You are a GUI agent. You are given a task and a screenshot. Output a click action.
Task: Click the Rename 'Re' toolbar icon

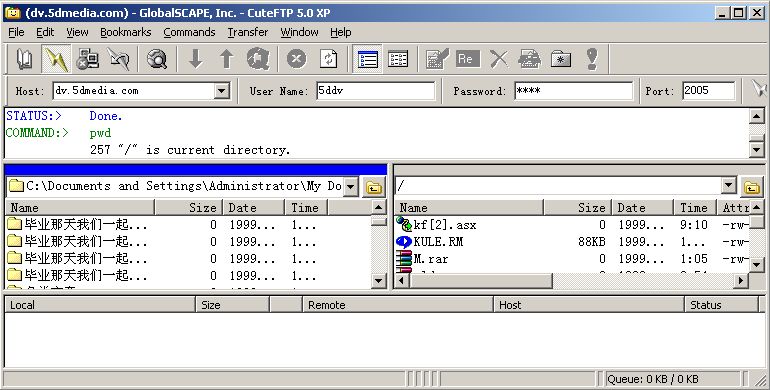tap(467, 59)
